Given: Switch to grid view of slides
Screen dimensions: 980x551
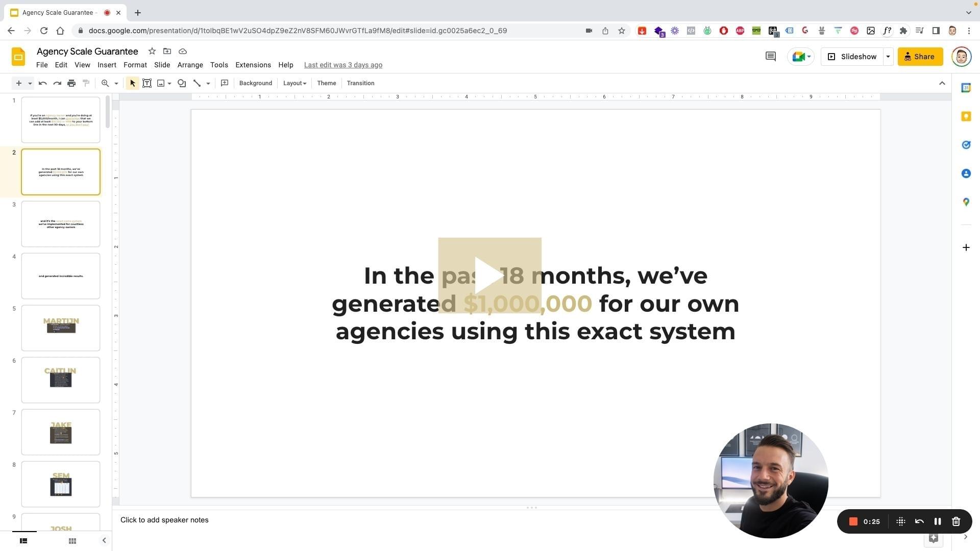Looking at the screenshot, I should tap(72, 541).
